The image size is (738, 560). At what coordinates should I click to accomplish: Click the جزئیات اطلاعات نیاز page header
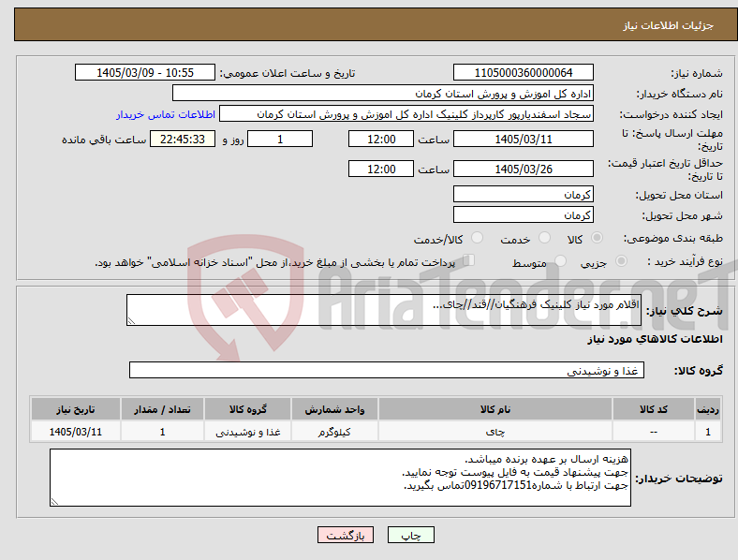668,25
